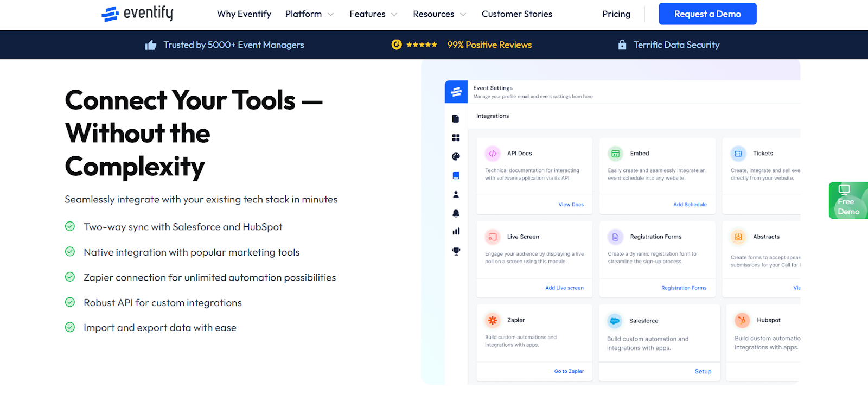
Task: Click the Salesforce card title
Action: (644, 321)
